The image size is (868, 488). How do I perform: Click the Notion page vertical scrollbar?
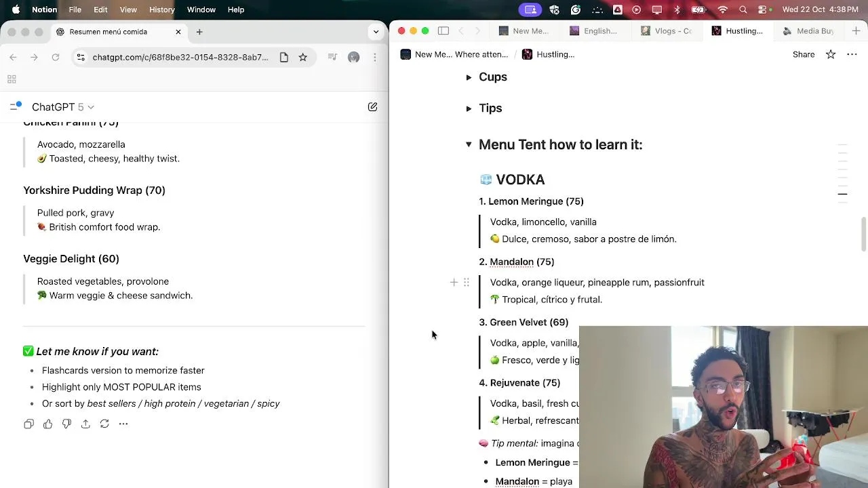tap(864, 235)
